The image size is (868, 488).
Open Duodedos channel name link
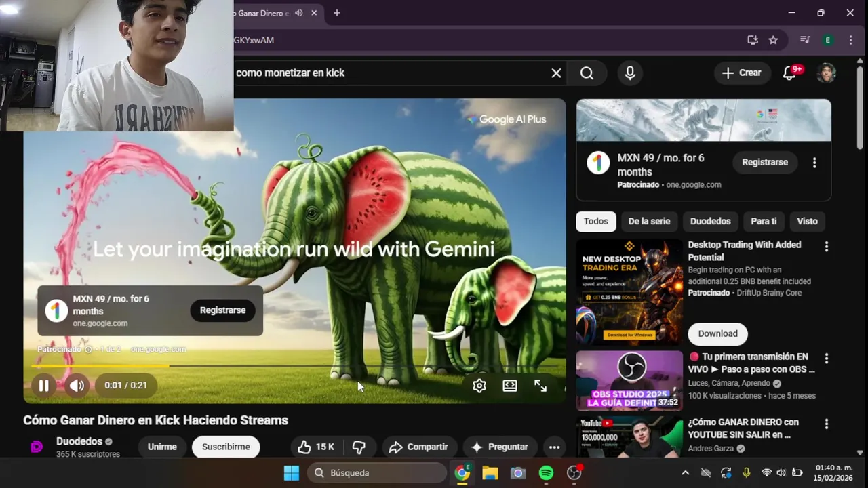point(79,441)
